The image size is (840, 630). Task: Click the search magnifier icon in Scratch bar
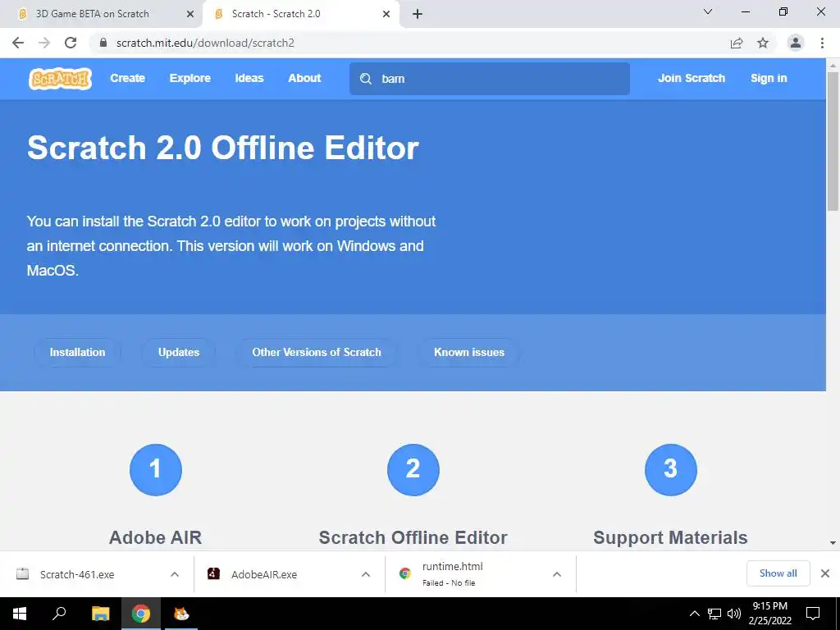tap(366, 79)
